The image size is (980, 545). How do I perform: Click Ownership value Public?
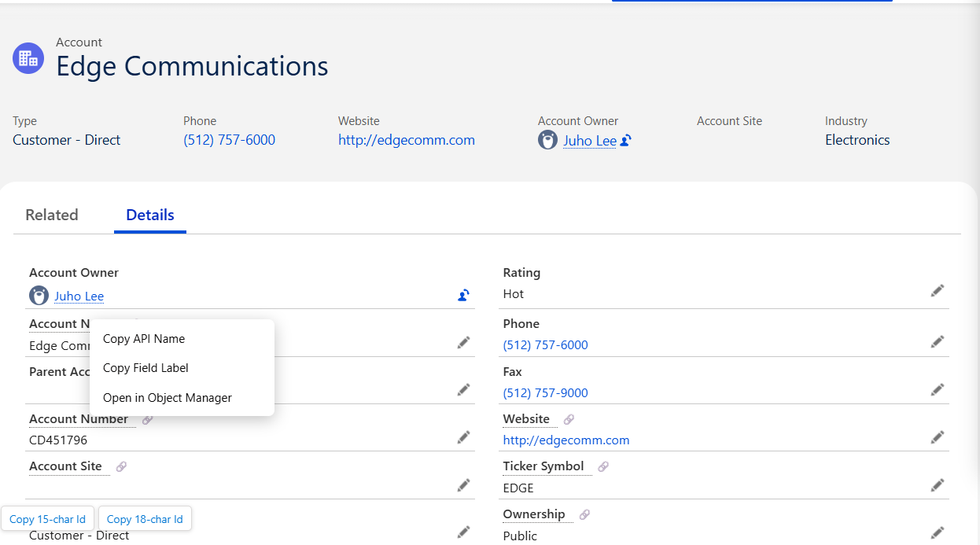520,536
